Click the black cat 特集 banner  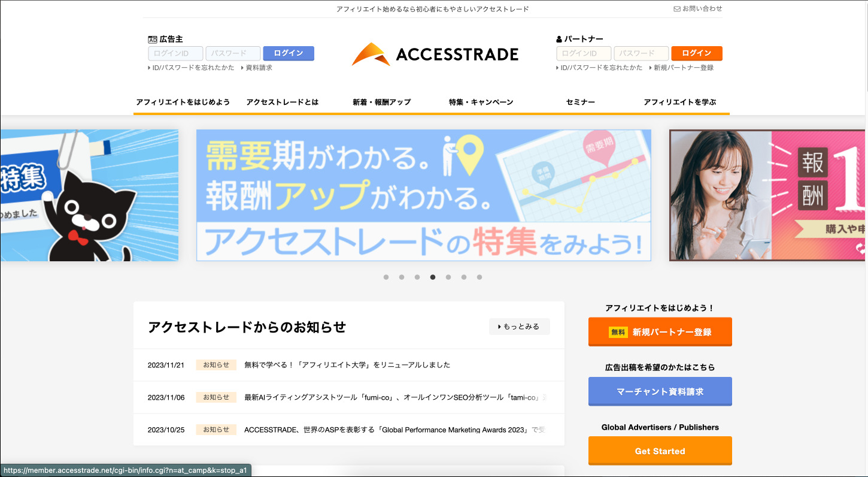coord(89,195)
